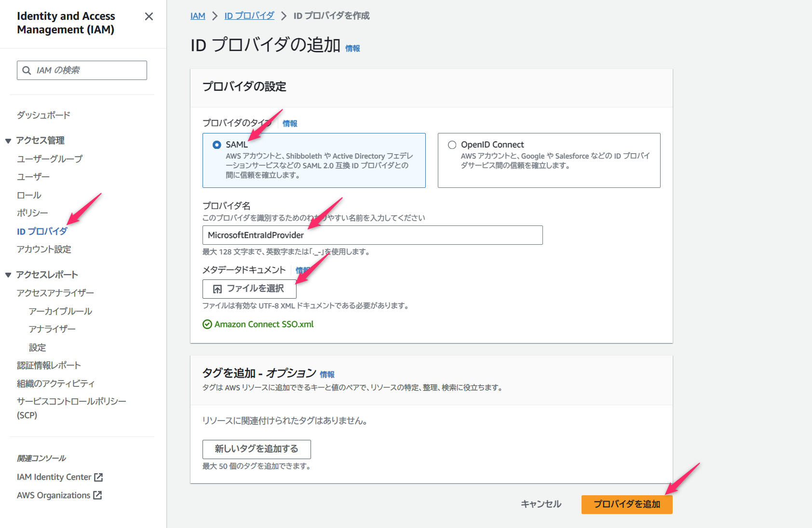Open アナライザー in the sidebar
The image size is (812, 528).
[52, 329]
